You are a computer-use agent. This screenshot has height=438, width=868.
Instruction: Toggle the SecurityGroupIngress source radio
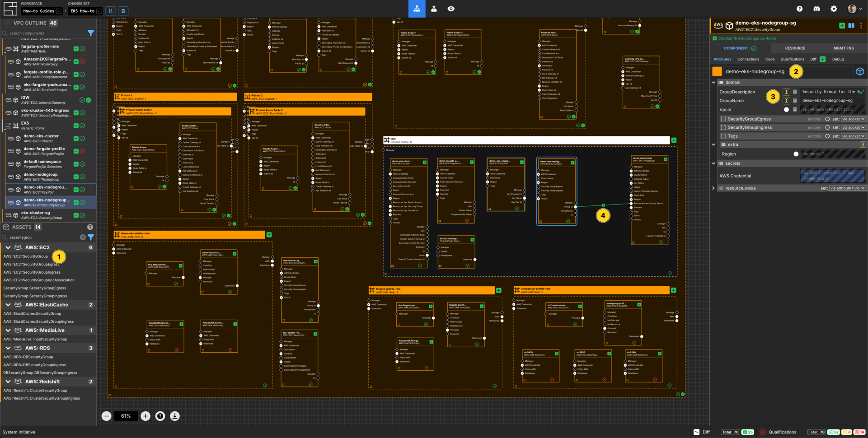click(x=827, y=128)
